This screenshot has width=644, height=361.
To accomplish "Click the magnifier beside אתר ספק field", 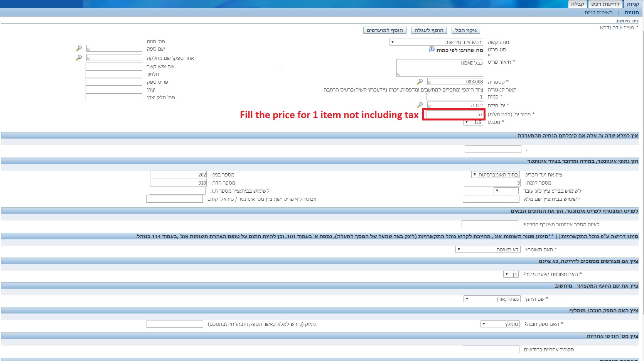I will (x=79, y=58).
